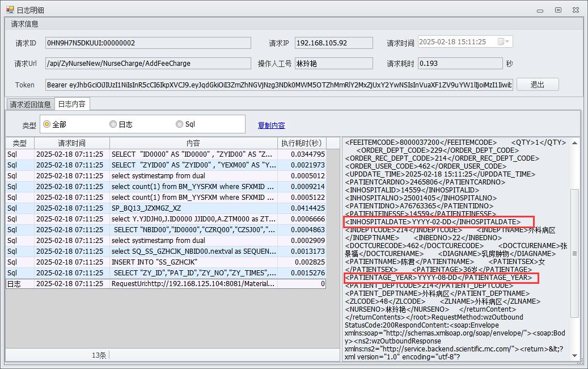Click the PATIENTAGE_YEAR line in log text
The image size is (588, 369).
click(438, 278)
